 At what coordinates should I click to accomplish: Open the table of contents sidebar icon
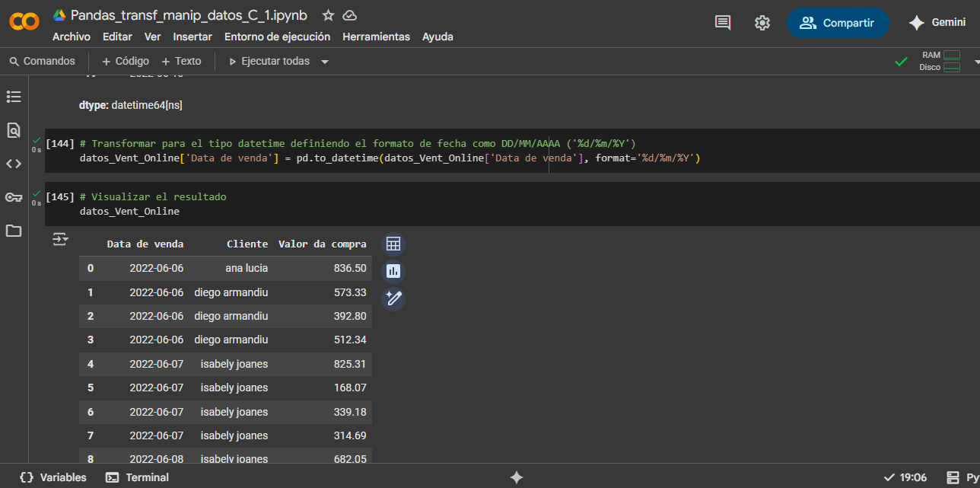point(14,97)
